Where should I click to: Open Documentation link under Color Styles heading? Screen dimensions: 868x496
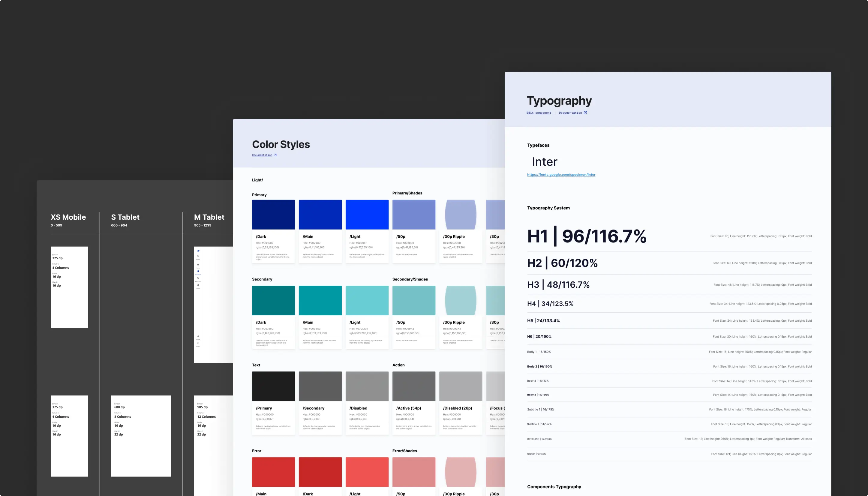tap(262, 155)
